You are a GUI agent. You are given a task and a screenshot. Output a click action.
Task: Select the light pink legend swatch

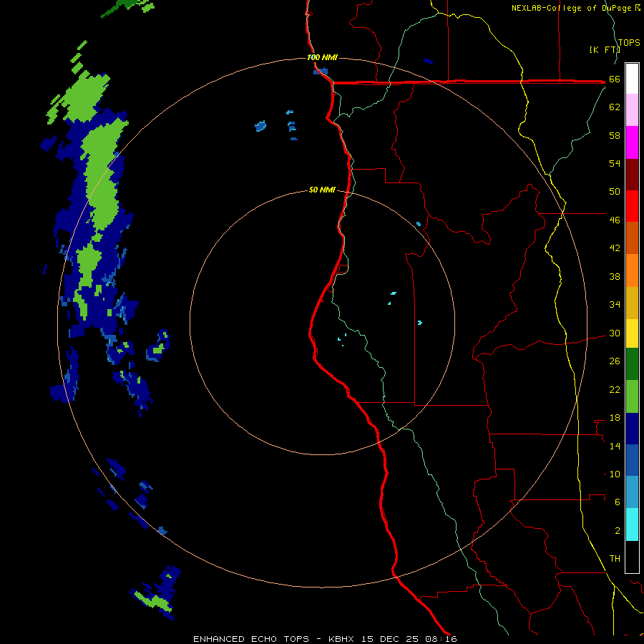tap(632, 110)
